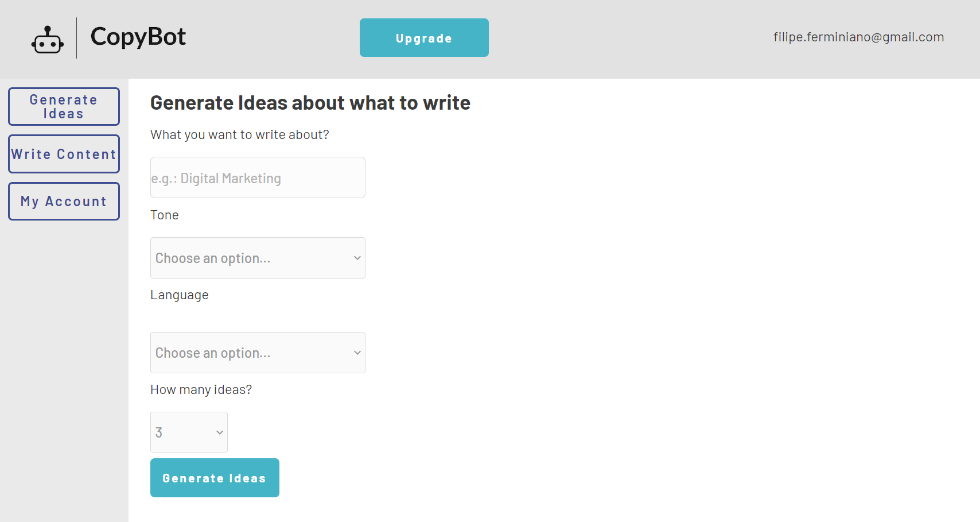This screenshot has width=980, height=522.
Task: Go to My Account page
Action: [x=64, y=202]
